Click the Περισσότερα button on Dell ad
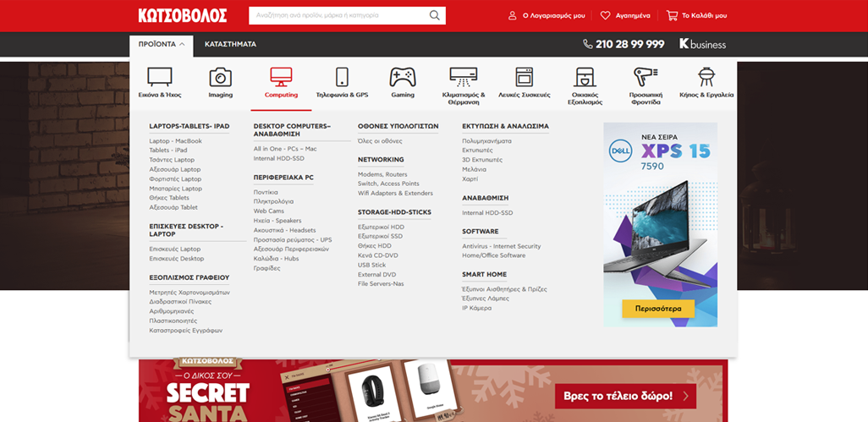The width and height of the screenshot is (868, 422). (x=657, y=309)
